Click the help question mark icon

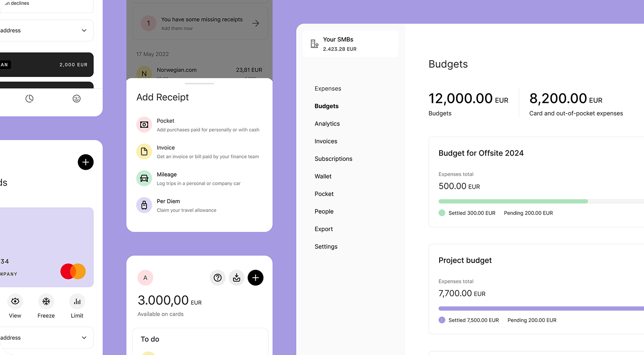click(x=218, y=278)
